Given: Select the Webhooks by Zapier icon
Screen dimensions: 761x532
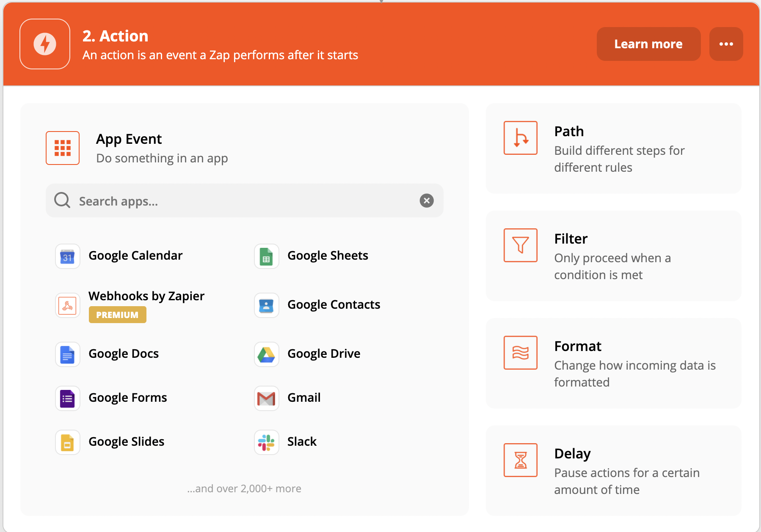Looking at the screenshot, I should pyautogui.click(x=68, y=305).
